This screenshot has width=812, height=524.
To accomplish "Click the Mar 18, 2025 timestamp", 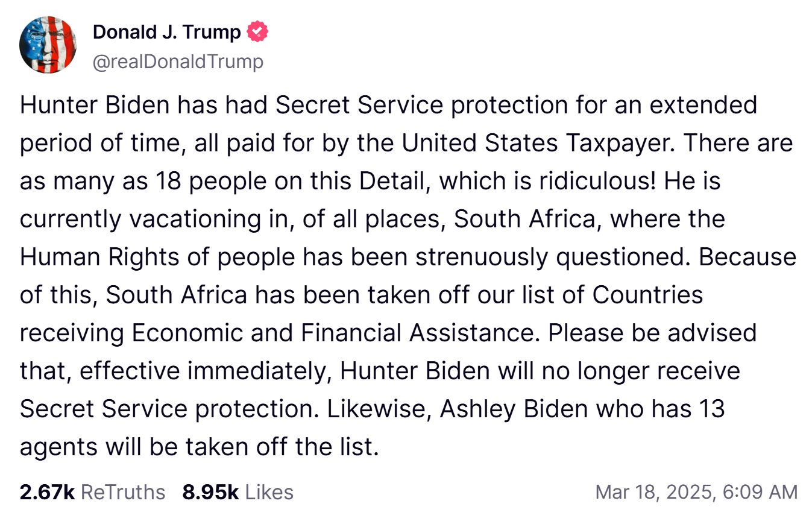I will click(696, 492).
